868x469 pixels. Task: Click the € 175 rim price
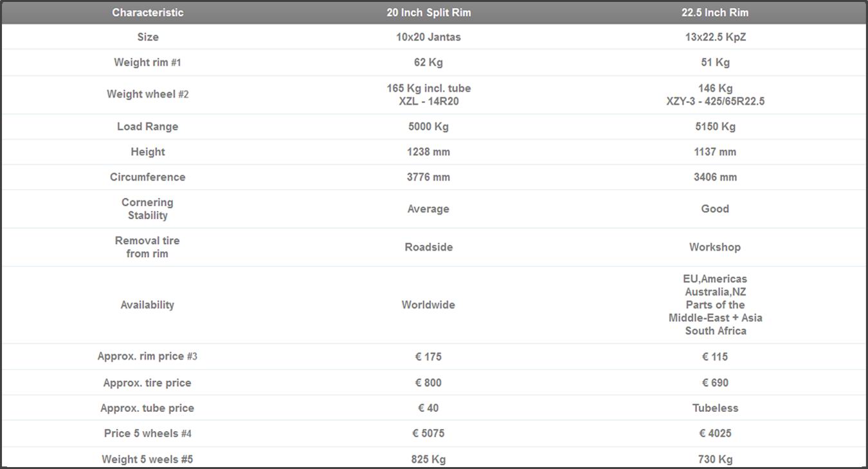[428, 357]
